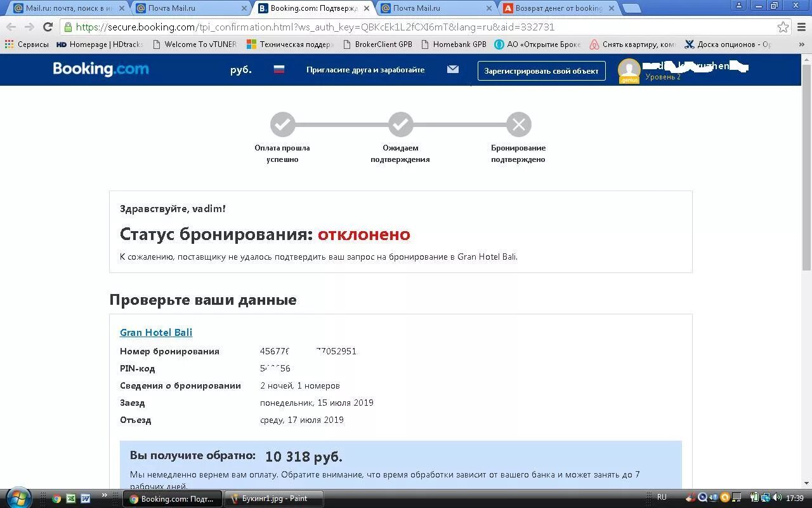Open Homepage HDtracks bookmark

point(100,44)
